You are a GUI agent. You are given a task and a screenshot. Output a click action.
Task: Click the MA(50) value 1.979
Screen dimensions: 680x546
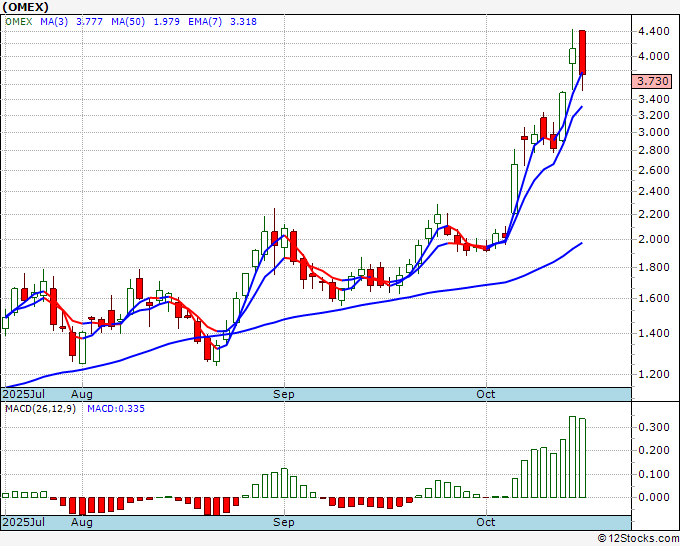click(x=167, y=22)
